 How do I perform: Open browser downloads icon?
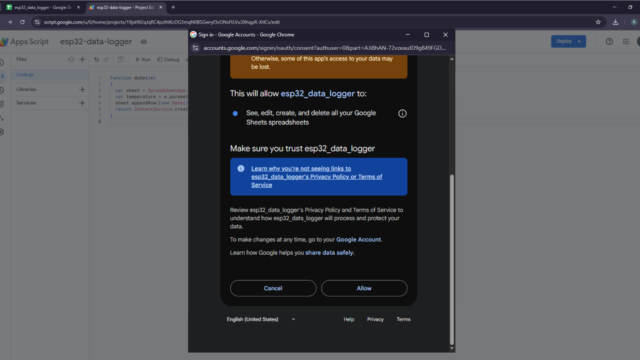(x=616, y=22)
